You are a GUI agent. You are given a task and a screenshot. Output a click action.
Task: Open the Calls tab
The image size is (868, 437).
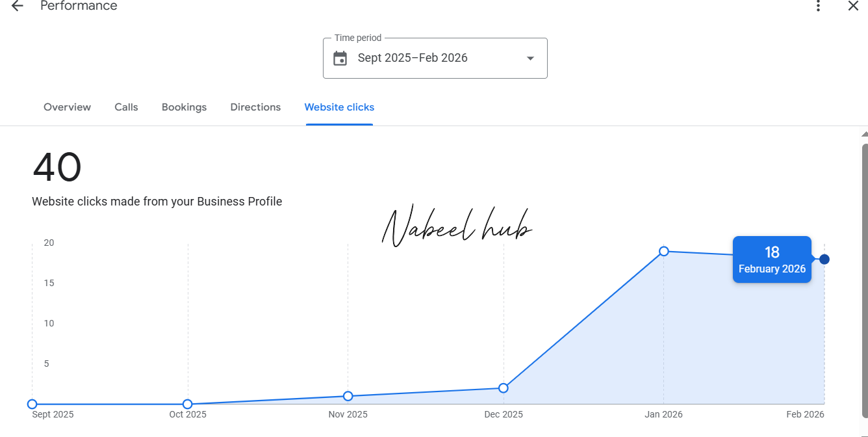pos(126,107)
